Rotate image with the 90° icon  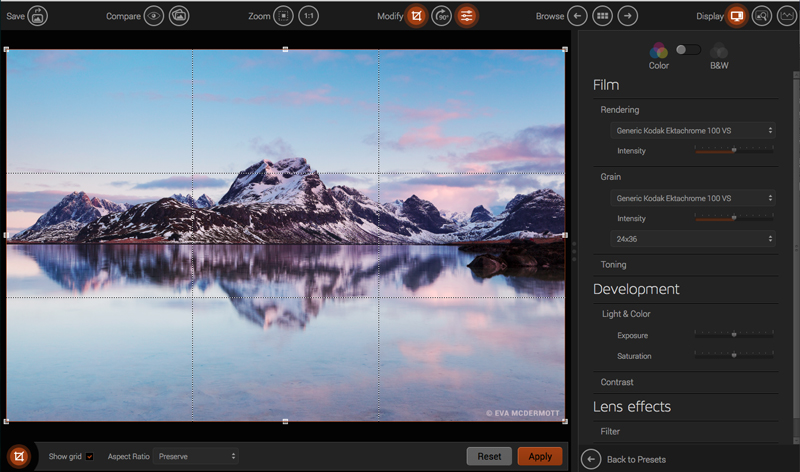[442, 16]
